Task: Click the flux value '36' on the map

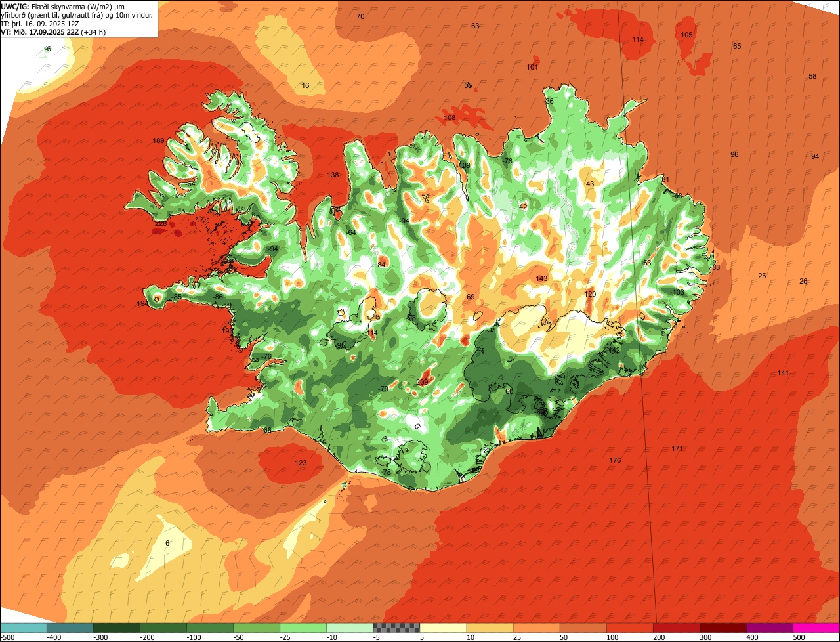Action: coord(549,102)
